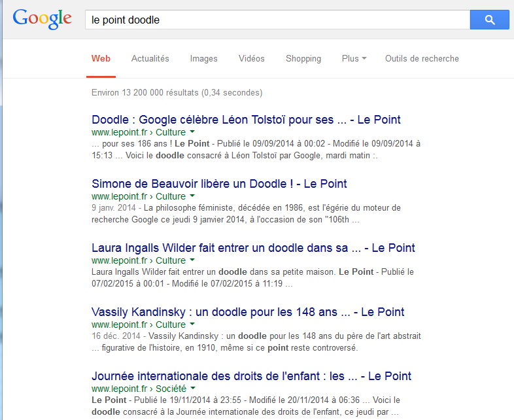
Task: Click 'Environ 13 200 000 résultats' text
Action: (x=145, y=93)
